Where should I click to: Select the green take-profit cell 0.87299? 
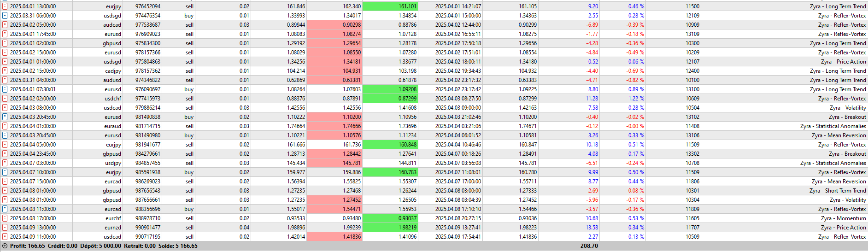point(390,99)
